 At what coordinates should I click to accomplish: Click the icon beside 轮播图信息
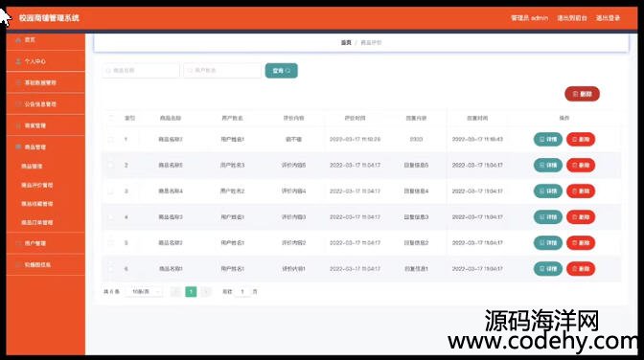click(x=18, y=265)
